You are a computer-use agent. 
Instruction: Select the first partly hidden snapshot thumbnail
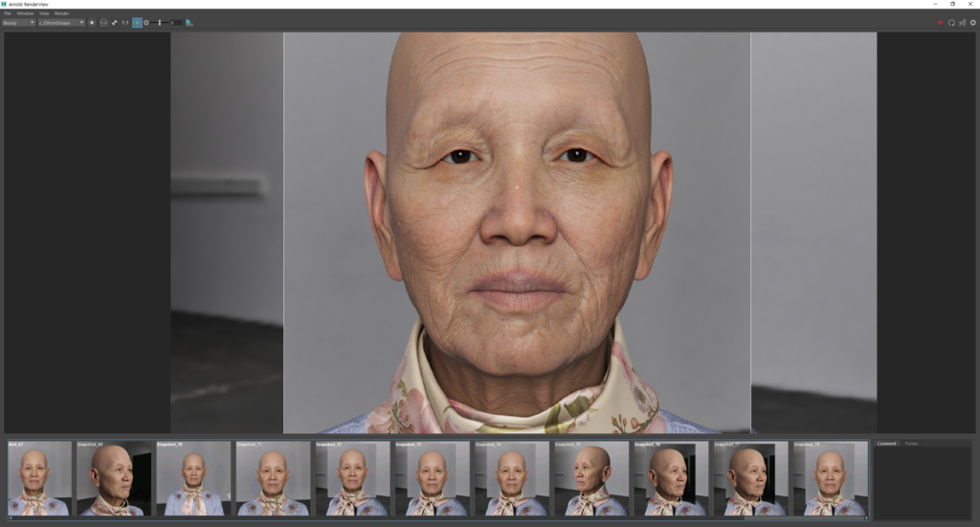pyautogui.click(x=39, y=478)
